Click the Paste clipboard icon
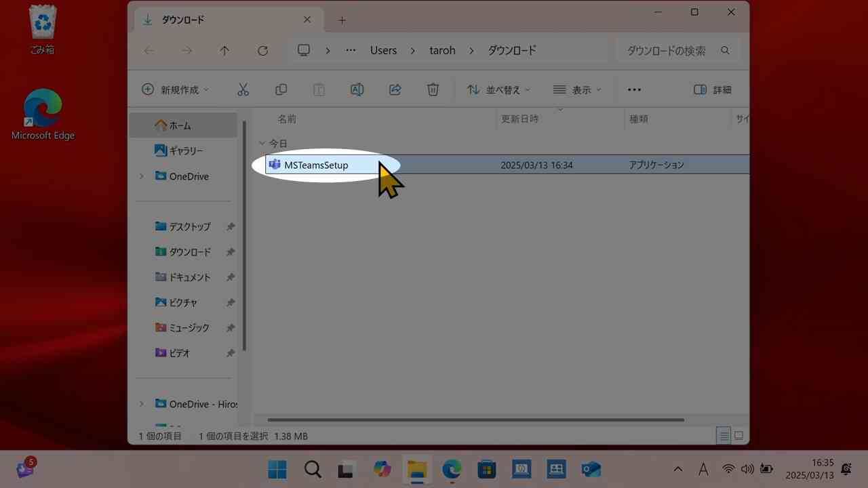This screenshot has width=868, height=488. (x=319, y=89)
